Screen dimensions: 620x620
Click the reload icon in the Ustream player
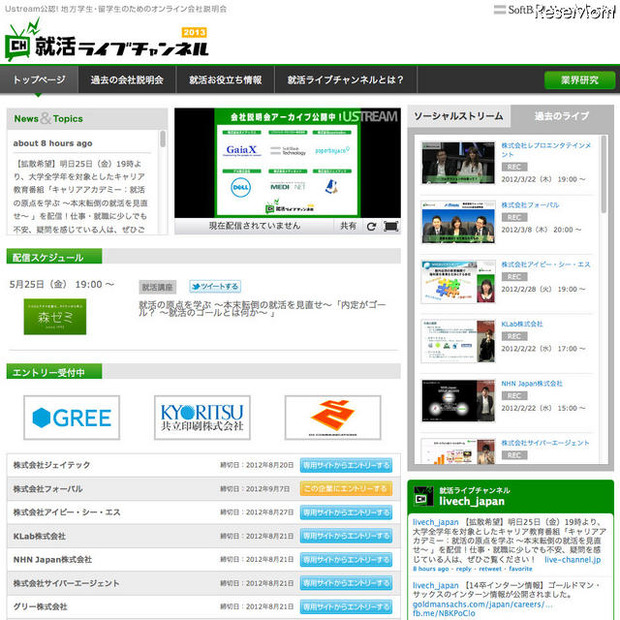click(x=371, y=227)
